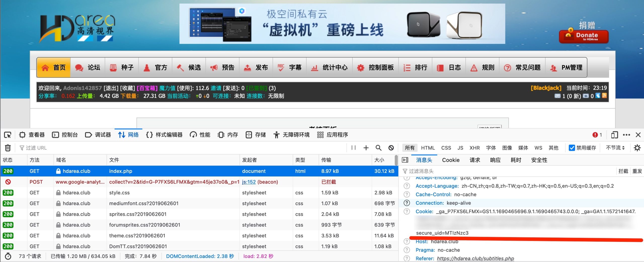The width and height of the screenshot is (644, 262).
Task: Filter requests by XHR type
Action: (474, 148)
